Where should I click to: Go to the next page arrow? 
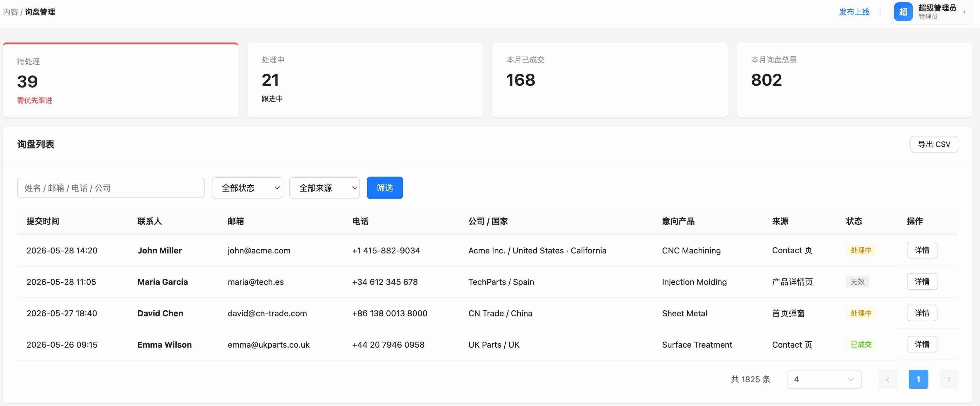pos(948,379)
